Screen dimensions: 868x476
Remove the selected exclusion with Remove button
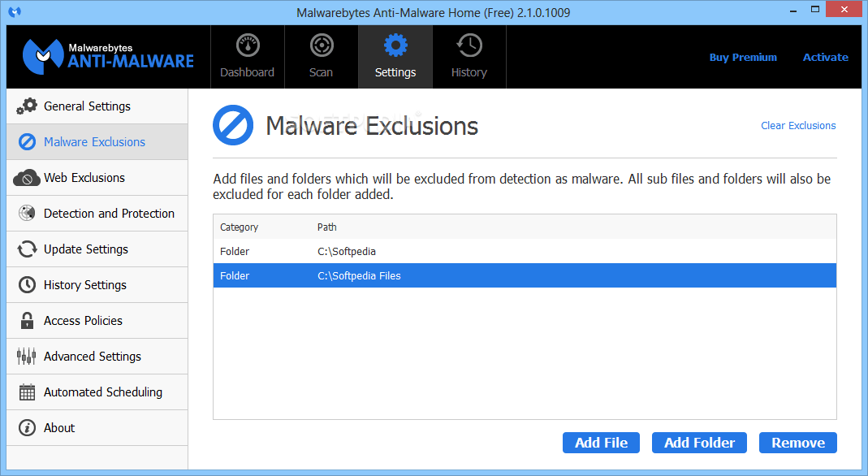point(797,443)
